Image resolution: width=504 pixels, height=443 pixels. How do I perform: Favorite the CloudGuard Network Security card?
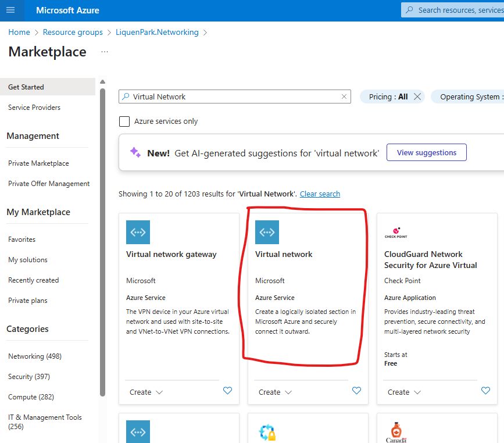pos(485,391)
